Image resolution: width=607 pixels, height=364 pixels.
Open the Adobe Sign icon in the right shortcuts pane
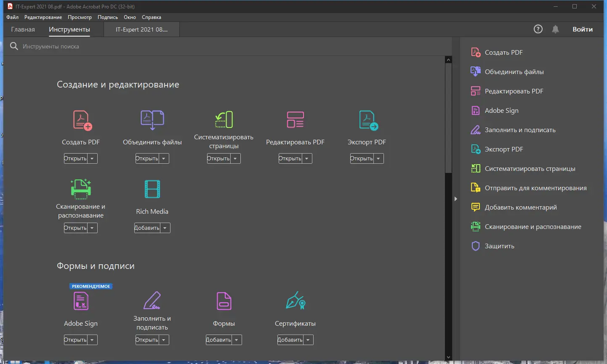476,111
